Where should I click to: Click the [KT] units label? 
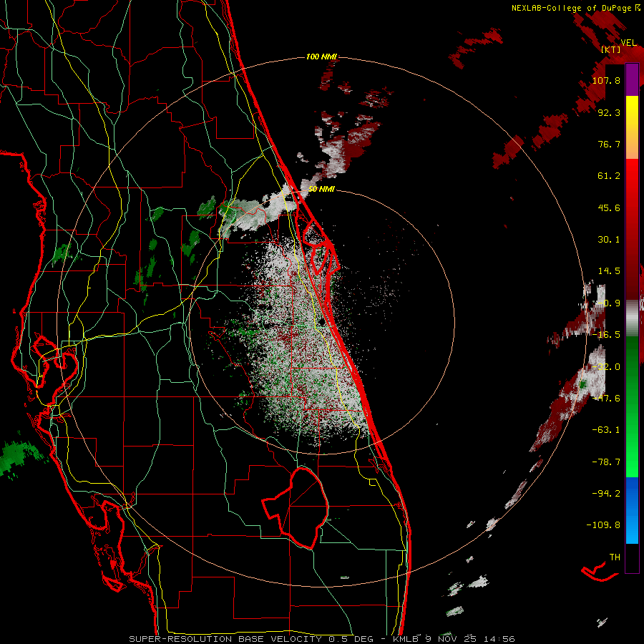coord(610,50)
